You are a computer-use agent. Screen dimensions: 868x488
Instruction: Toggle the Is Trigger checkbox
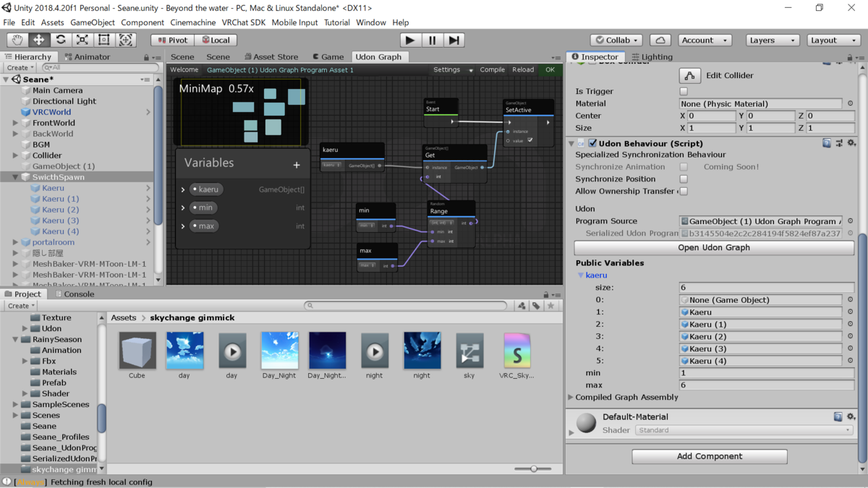click(x=684, y=91)
